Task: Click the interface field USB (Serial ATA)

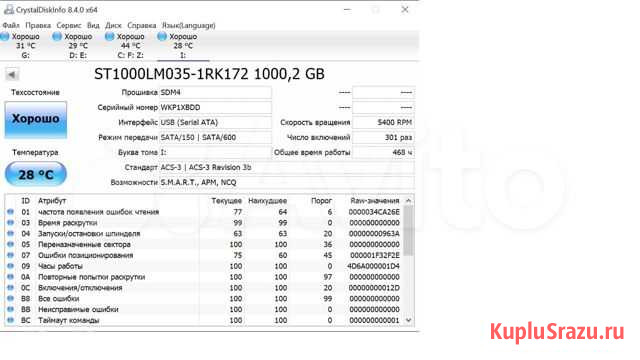Action: point(215,122)
